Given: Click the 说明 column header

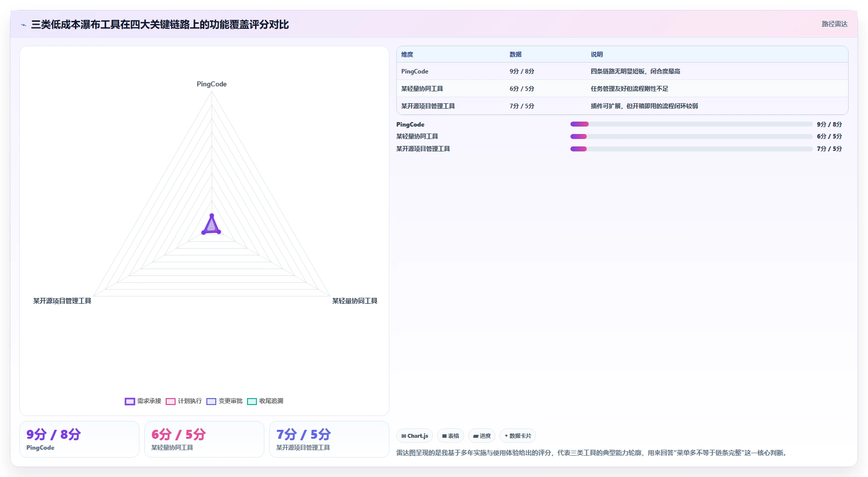Looking at the screenshot, I should [x=597, y=55].
